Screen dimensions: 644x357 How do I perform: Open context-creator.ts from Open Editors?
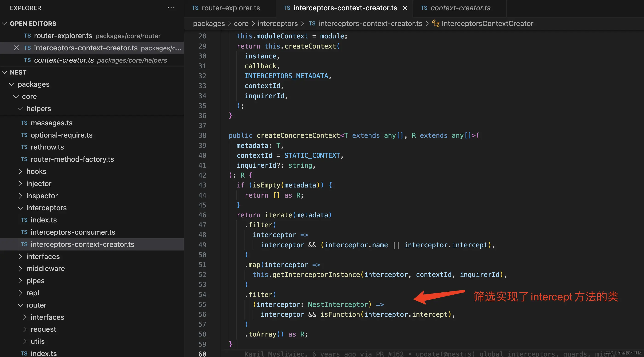coord(92,60)
